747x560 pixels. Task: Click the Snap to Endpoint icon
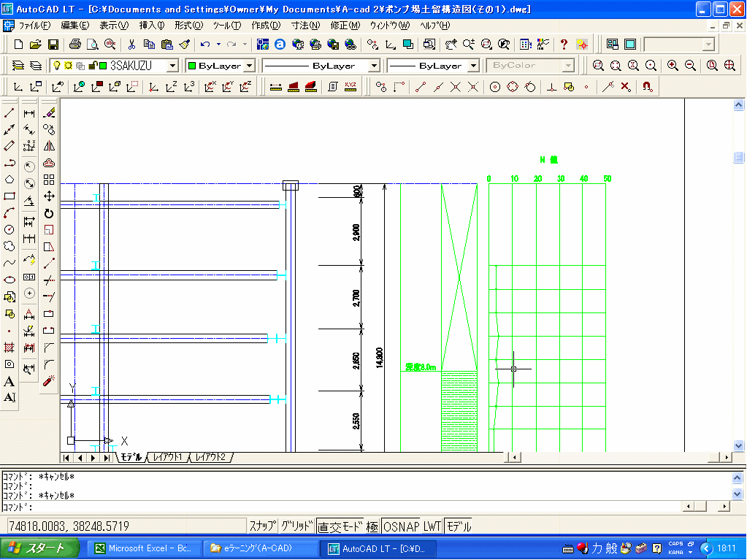420,87
